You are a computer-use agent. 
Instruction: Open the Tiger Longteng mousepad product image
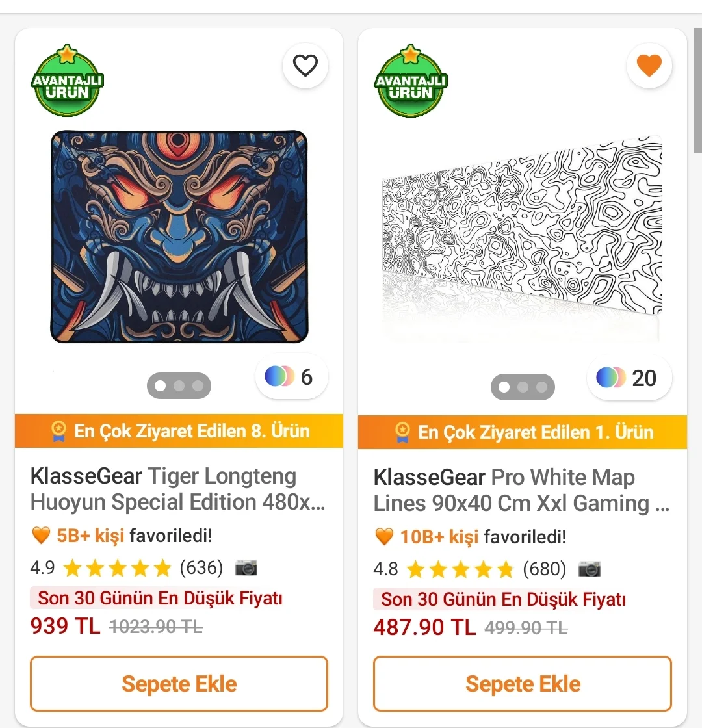coord(179,237)
